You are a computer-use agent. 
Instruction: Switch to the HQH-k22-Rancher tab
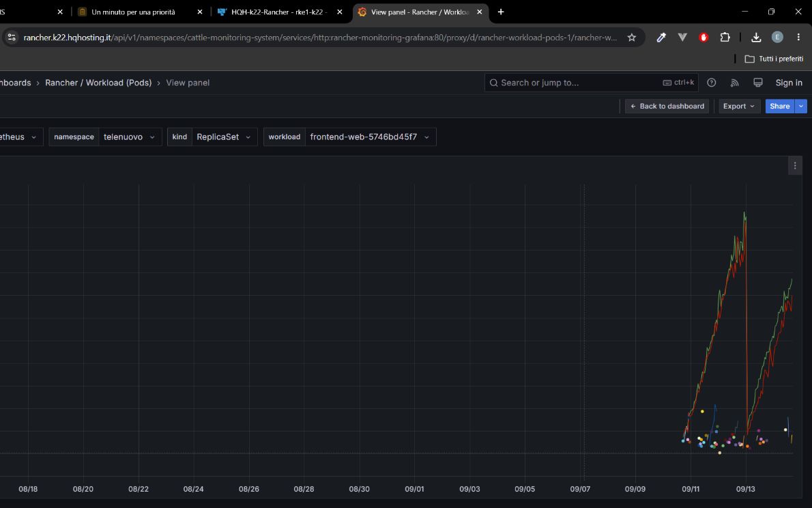point(280,12)
